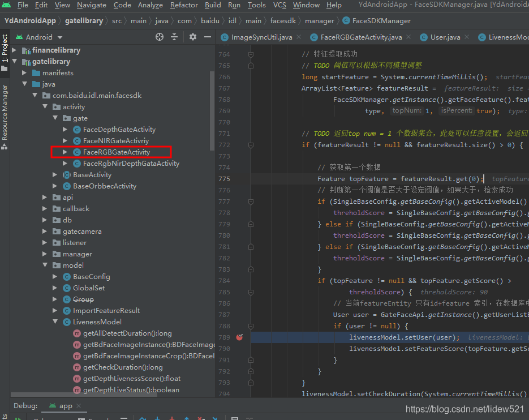Collapse the model package
The width and height of the screenshot is (529, 420).
45,265
